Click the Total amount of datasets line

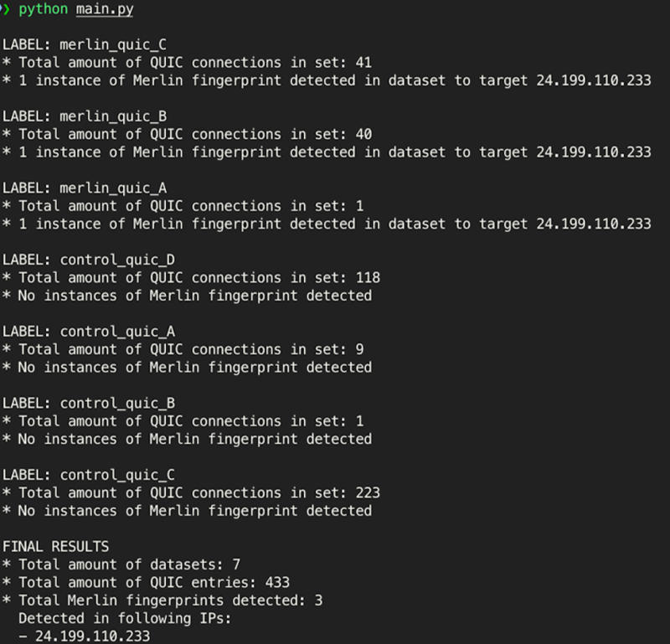(x=121, y=564)
